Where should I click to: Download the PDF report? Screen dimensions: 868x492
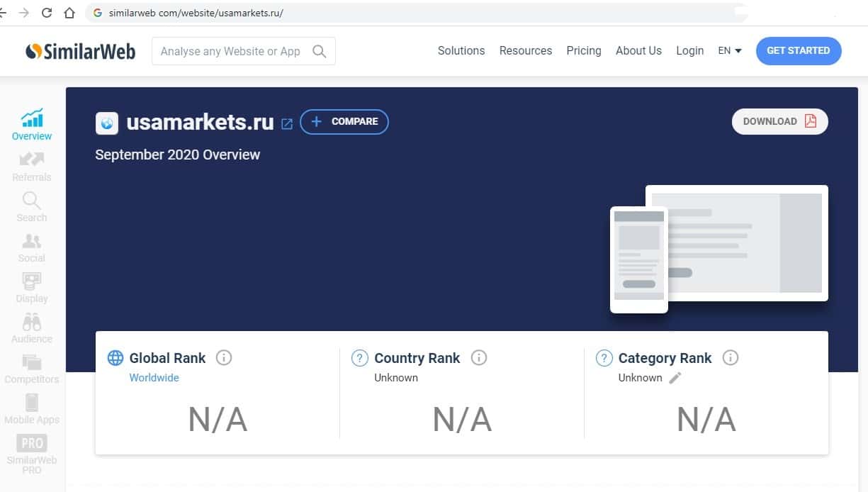point(779,121)
